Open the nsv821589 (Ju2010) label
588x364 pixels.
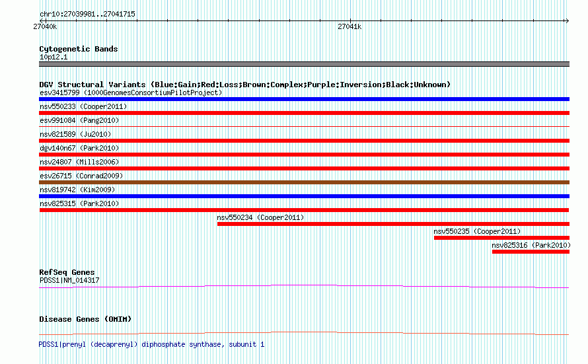[75, 134]
